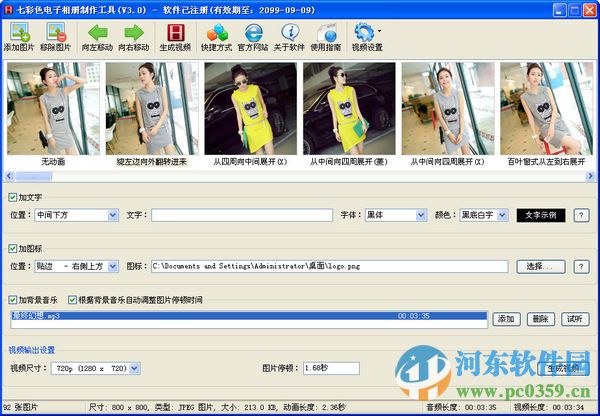600x416 pixels.
Task: Toggle 根据背景音乐自动调整图片停顿时间 checkbox
Action: [x=72, y=300]
